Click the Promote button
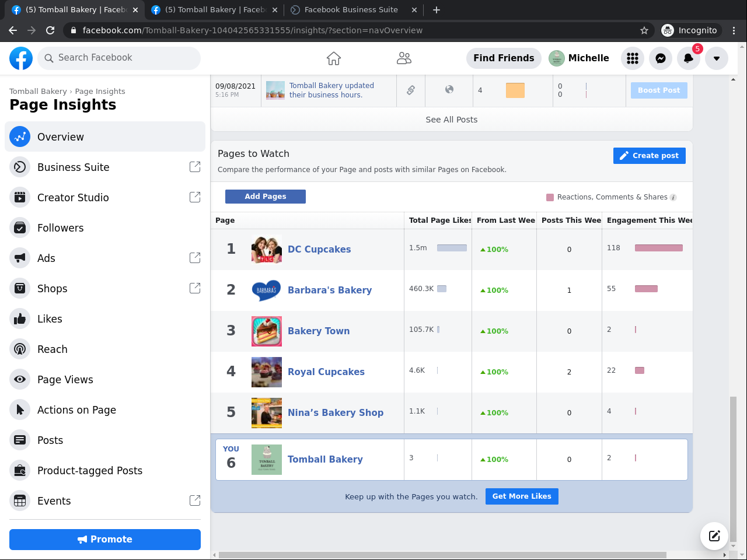747x560 pixels. 105,540
